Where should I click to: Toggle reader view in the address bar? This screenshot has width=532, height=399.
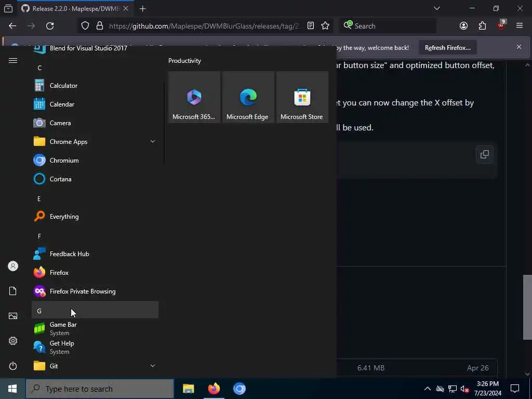[311, 26]
